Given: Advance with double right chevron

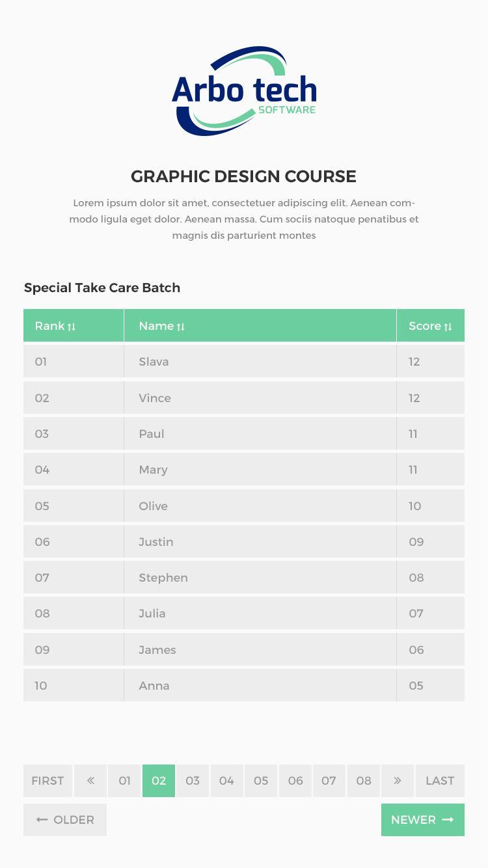Looking at the screenshot, I should coord(398,781).
